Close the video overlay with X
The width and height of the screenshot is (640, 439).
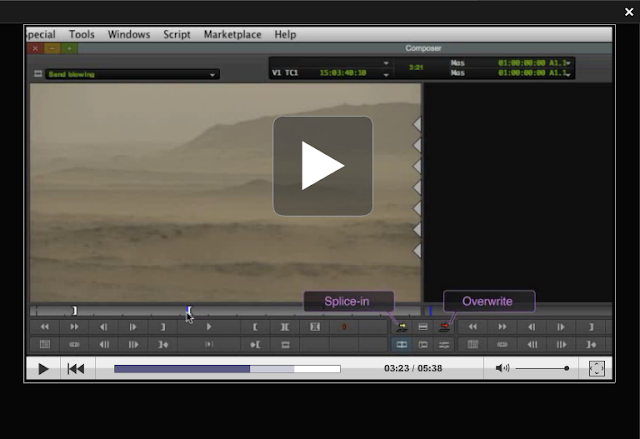[x=629, y=12]
